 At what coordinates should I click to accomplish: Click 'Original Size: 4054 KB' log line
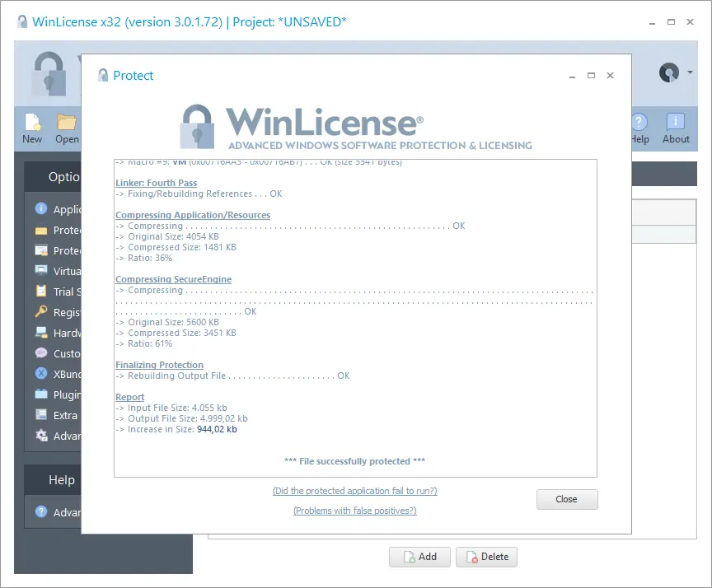tap(167, 236)
